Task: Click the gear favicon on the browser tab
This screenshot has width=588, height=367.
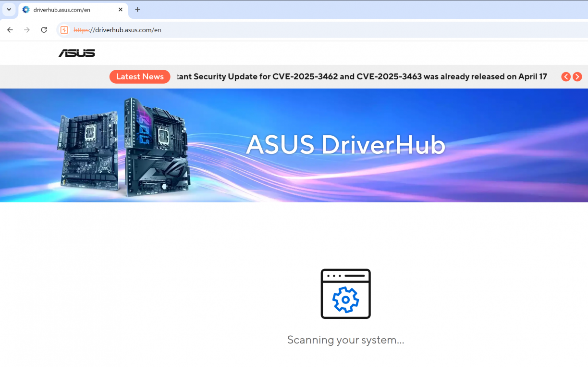Action: coord(26,10)
